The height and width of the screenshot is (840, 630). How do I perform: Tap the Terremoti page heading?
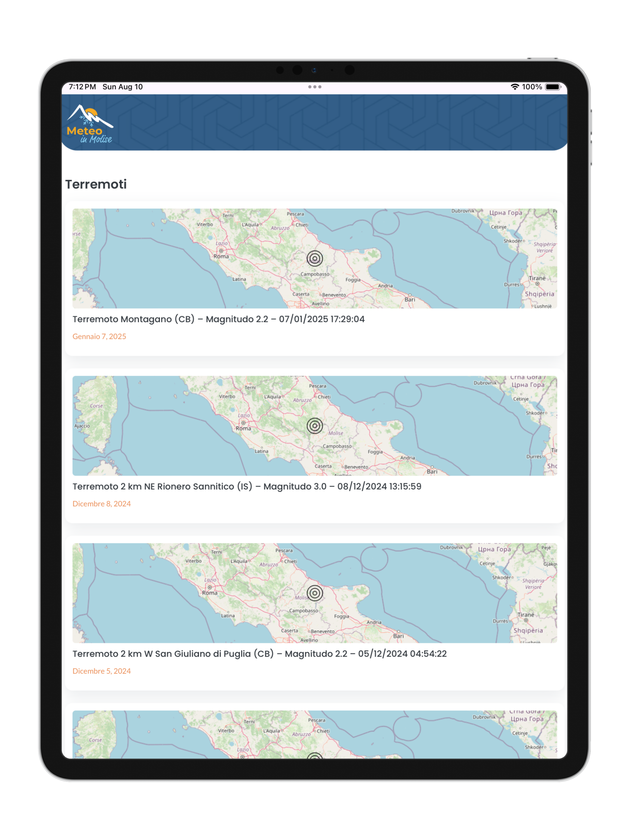96,184
